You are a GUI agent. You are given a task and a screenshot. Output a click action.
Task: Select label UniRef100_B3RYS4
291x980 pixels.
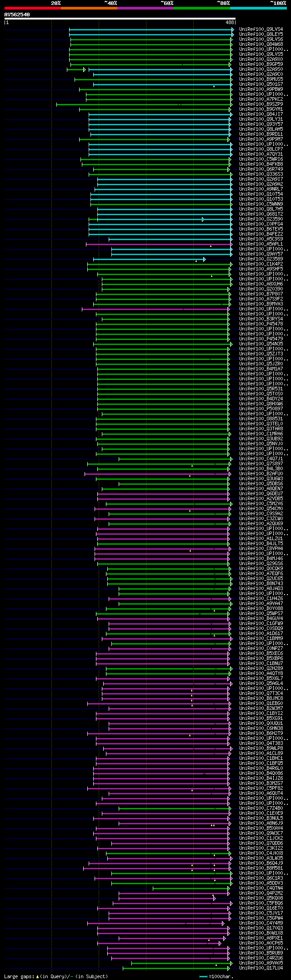[x=261, y=319]
